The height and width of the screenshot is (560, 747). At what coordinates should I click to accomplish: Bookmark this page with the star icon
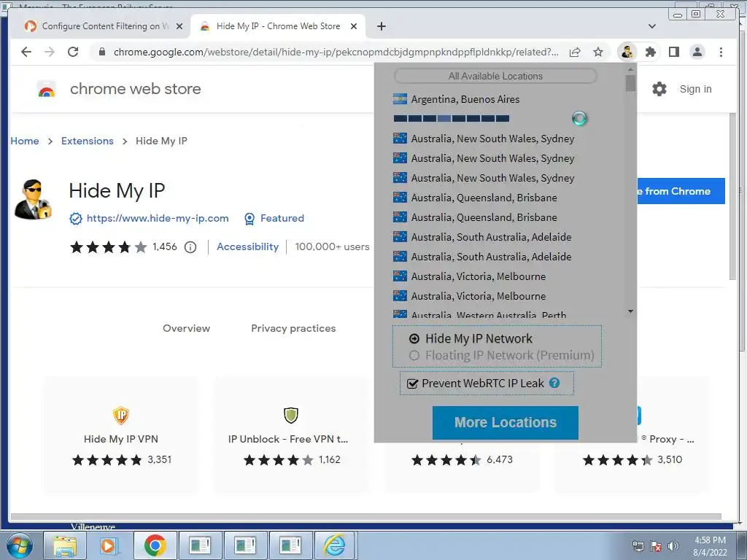pyautogui.click(x=598, y=52)
